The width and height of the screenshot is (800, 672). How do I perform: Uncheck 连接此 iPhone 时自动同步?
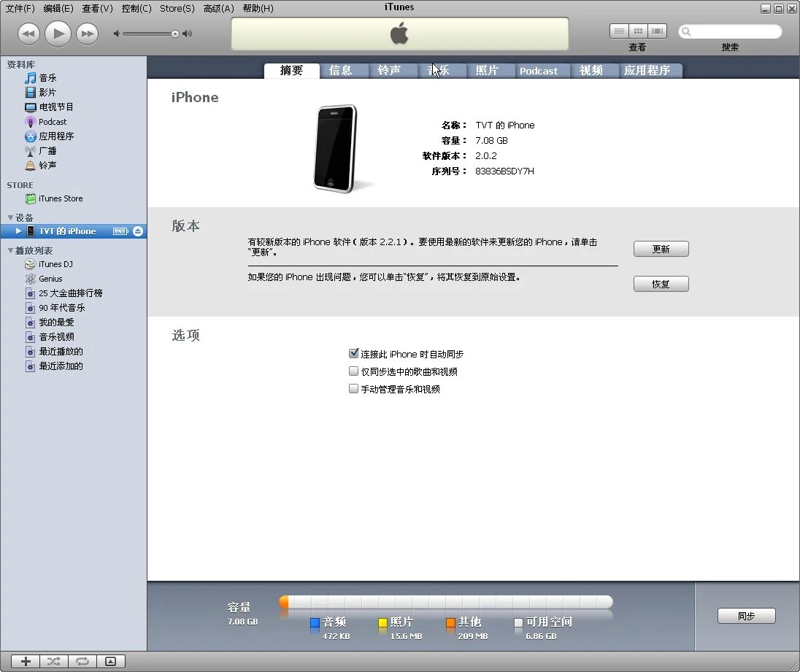click(353, 353)
